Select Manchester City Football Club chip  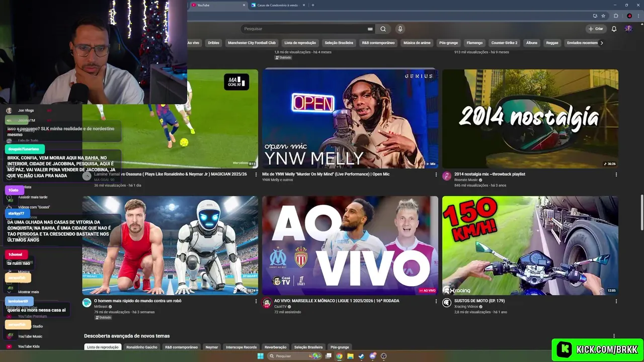(252, 43)
